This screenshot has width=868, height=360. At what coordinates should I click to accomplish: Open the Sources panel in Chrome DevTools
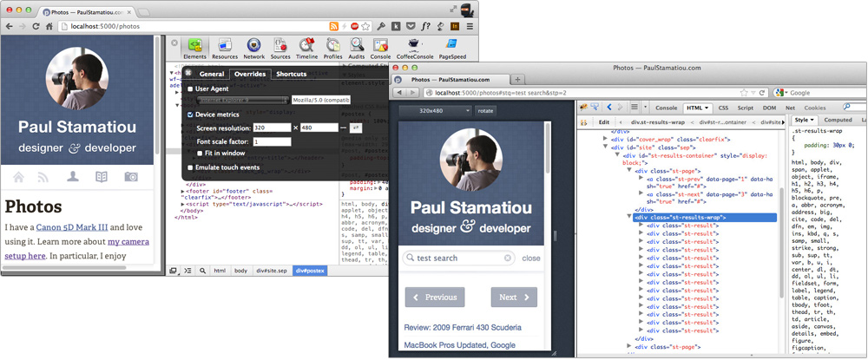(x=280, y=49)
